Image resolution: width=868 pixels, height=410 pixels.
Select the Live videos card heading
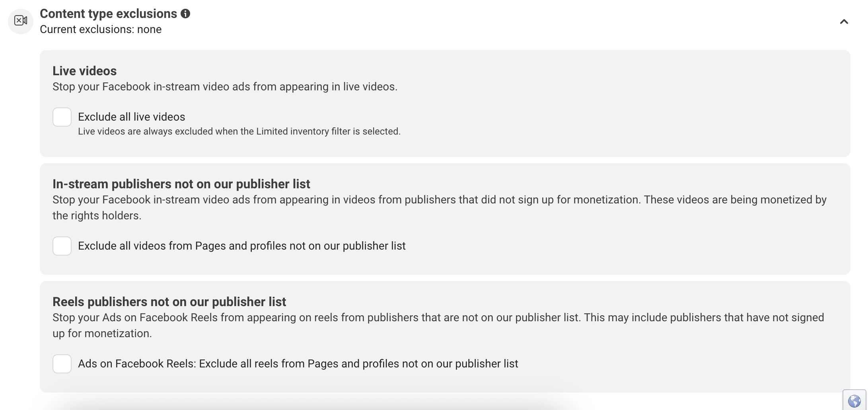coord(84,70)
